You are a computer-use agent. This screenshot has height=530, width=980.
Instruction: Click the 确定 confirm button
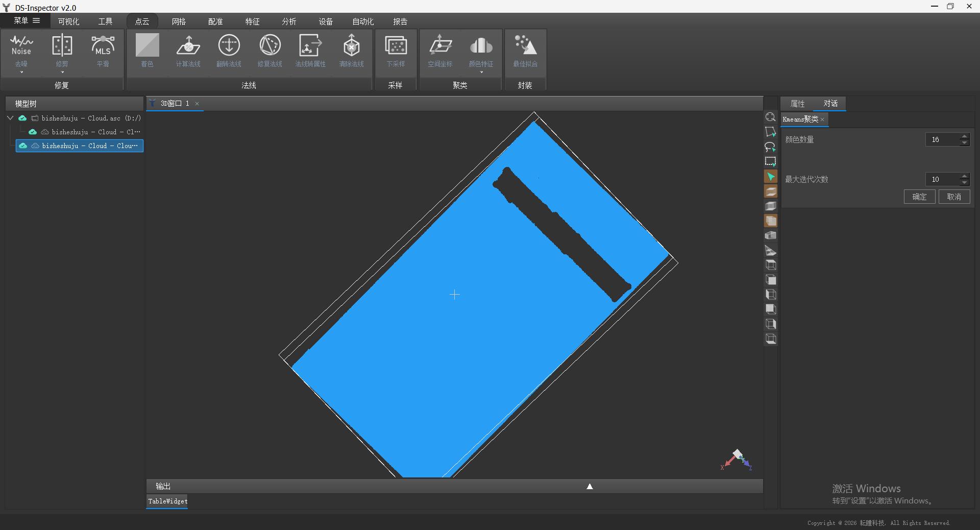pos(919,197)
